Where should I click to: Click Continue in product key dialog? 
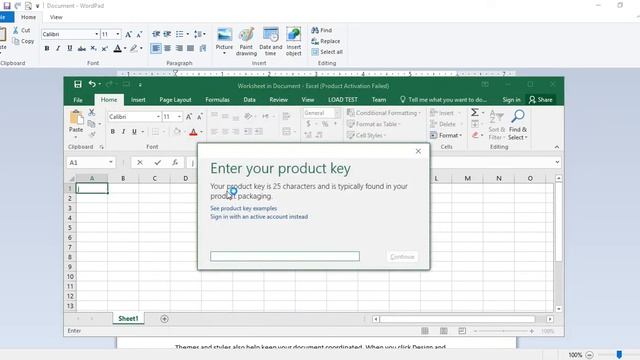pyautogui.click(x=402, y=257)
